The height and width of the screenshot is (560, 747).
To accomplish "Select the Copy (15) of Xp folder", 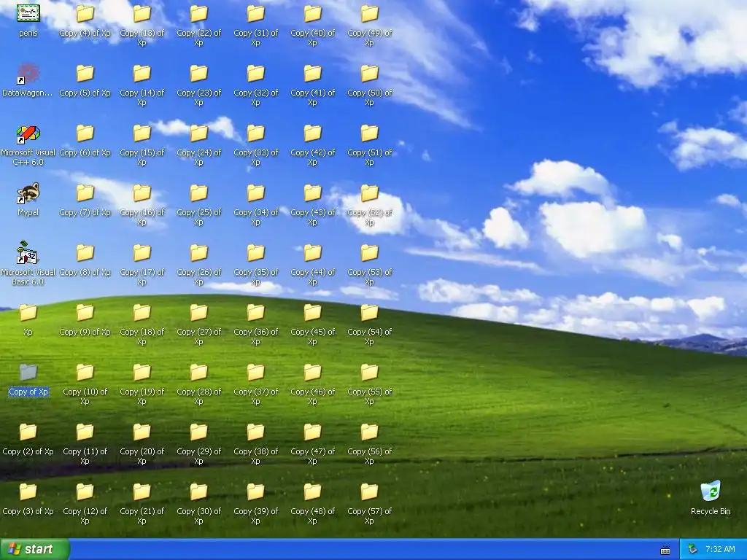I will tap(142, 134).
